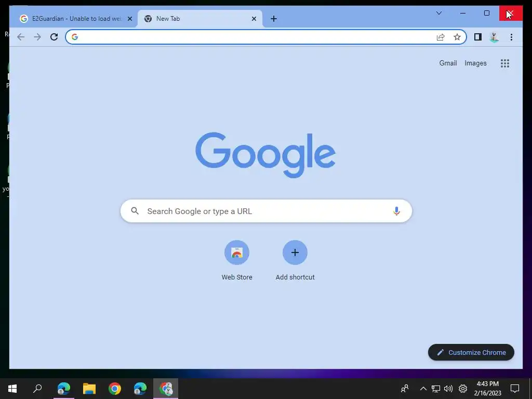532x399 pixels.
Task: Click the magnifier icon in search box
Action: pyautogui.click(x=135, y=211)
